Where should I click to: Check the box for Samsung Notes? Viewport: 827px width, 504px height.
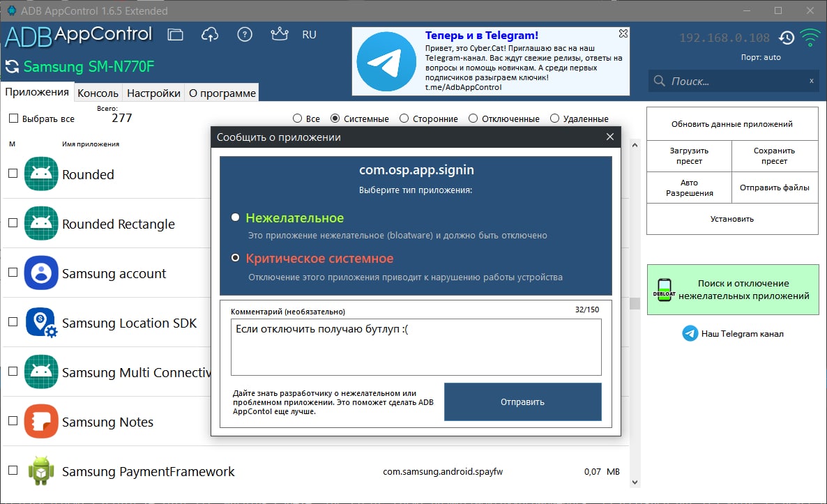13,421
